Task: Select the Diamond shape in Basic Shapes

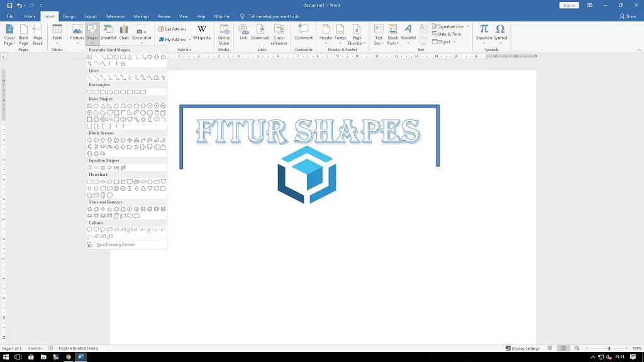Action: (x=130, y=106)
